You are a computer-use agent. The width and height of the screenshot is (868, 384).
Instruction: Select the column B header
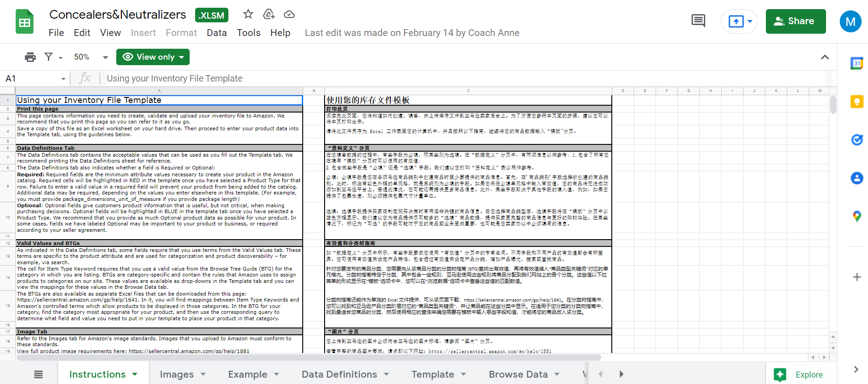pyautogui.click(x=314, y=91)
